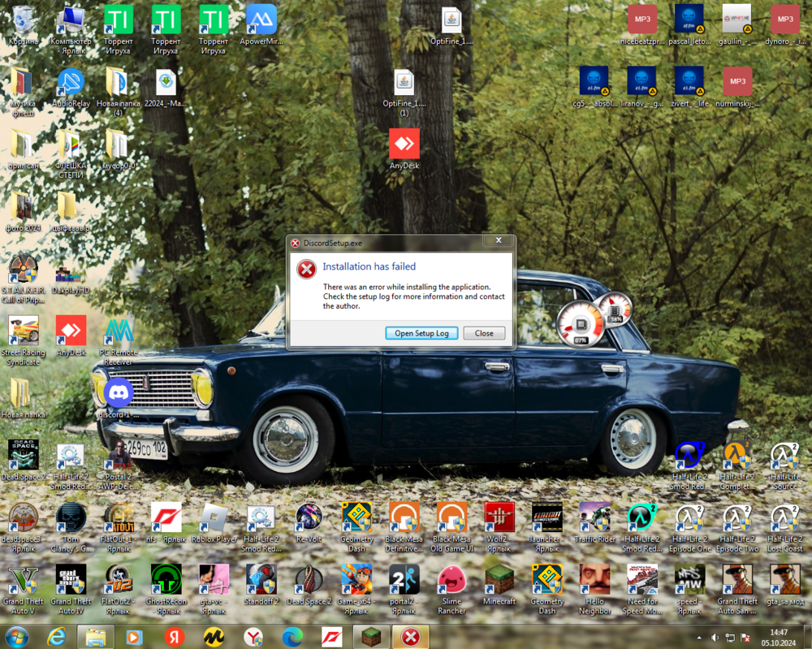Select Half-Life 2 Episode Two shortcut
Viewport: 812px width, 649px height.
(x=737, y=527)
